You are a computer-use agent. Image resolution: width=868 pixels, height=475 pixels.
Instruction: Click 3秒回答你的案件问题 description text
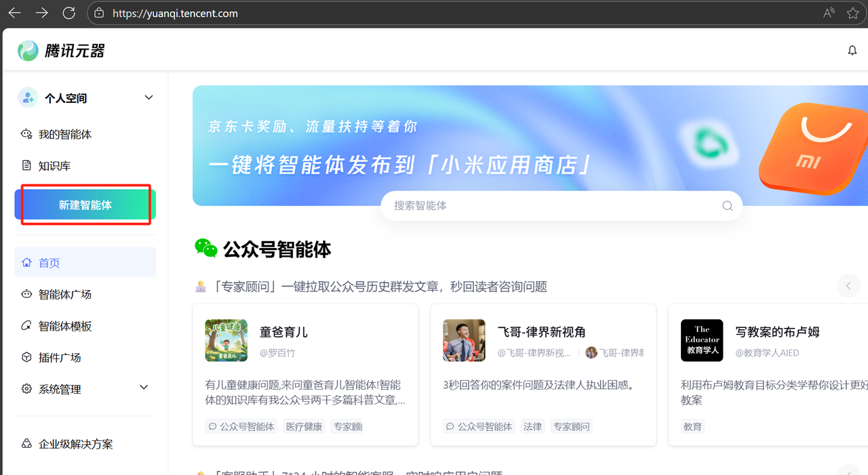[x=538, y=385]
